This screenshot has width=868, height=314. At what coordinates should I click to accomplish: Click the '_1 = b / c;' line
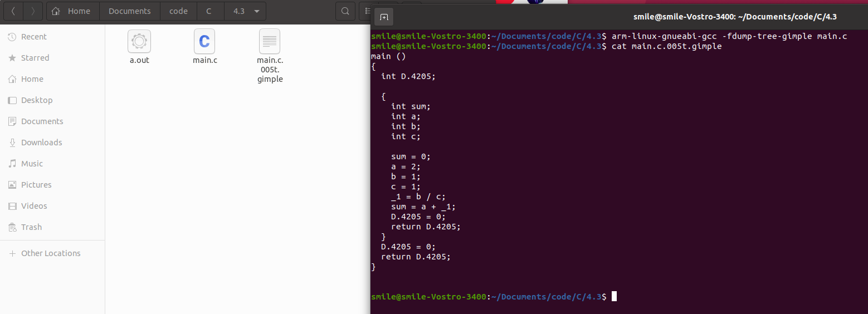418,197
